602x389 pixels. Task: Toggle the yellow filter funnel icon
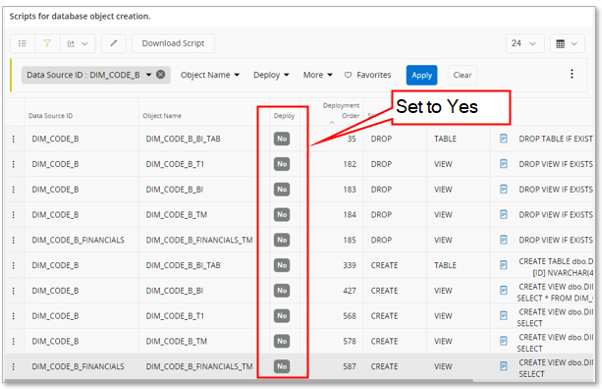pyautogui.click(x=47, y=43)
